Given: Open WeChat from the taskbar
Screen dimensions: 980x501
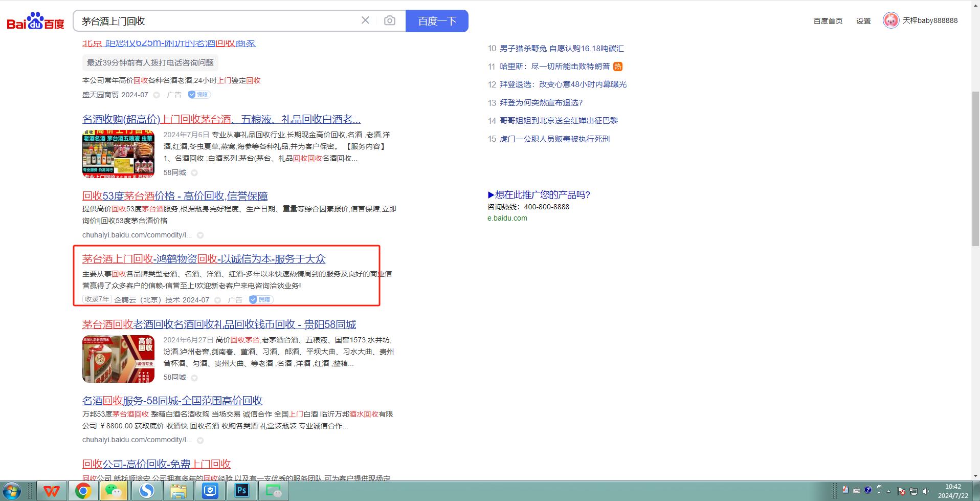Looking at the screenshot, I should point(114,491).
